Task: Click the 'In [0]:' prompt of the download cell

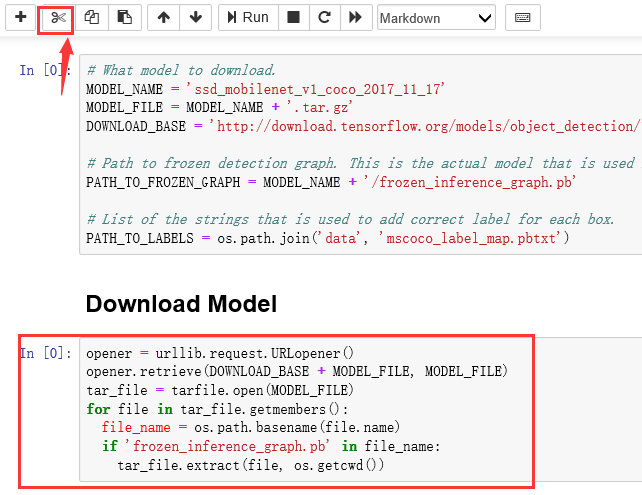Action: tap(46, 353)
